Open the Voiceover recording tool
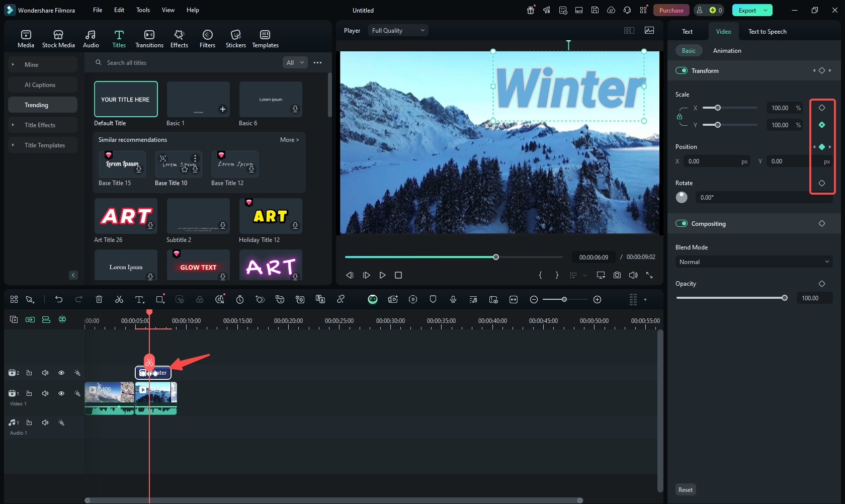Viewport: 845px width, 504px height. pyautogui.click(x=453, y=299)
